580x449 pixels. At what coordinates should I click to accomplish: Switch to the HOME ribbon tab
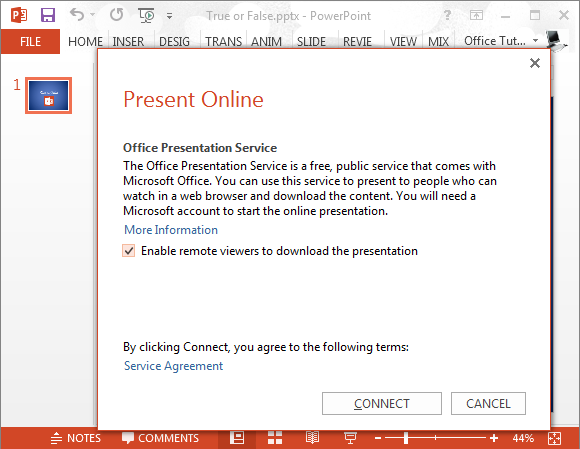tap(85, 41)
